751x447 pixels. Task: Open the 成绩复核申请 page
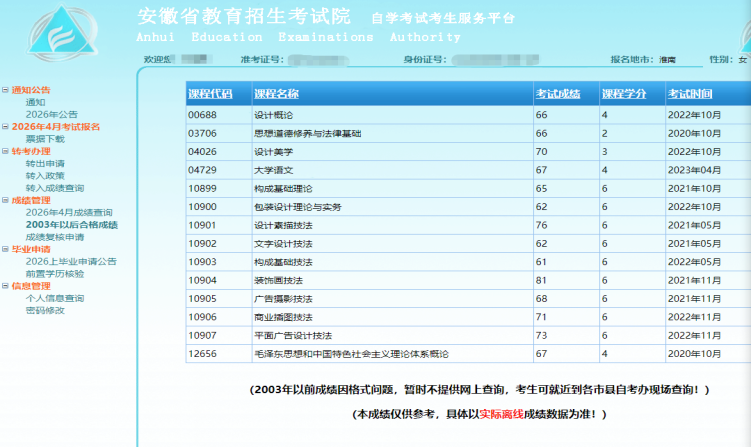tap(55, 237)
